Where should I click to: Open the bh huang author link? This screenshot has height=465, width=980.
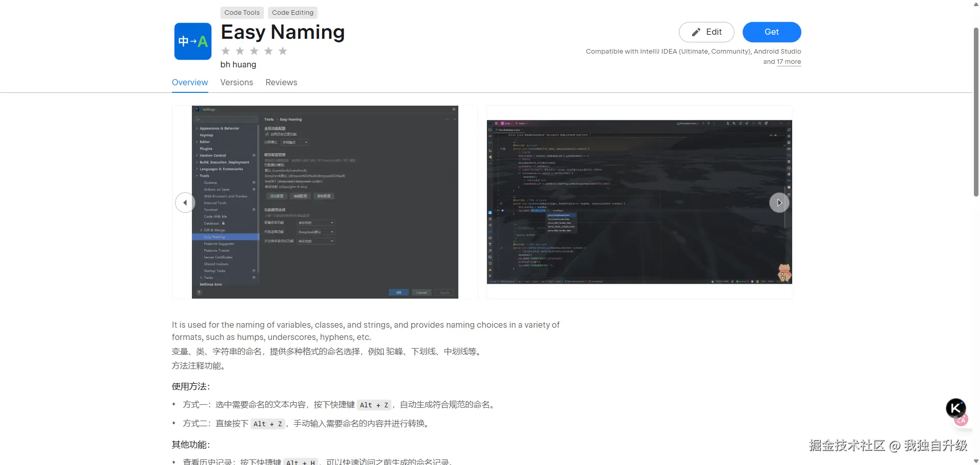[x=238, y=65]
